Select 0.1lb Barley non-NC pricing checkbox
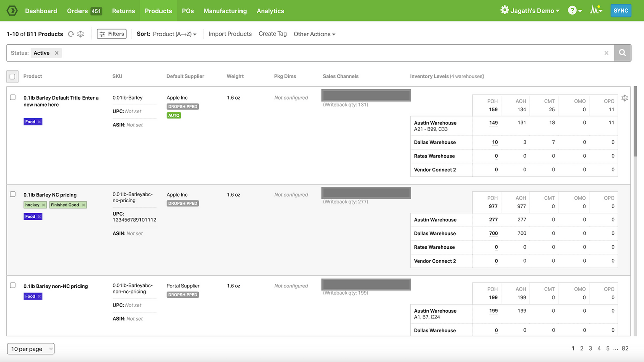The image size is (644, 362). [x=13, y=285]
